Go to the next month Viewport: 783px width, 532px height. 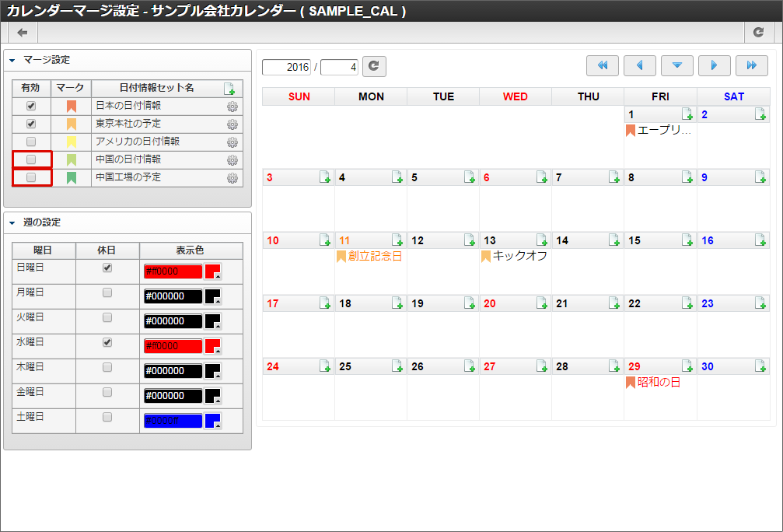(714, 65)
